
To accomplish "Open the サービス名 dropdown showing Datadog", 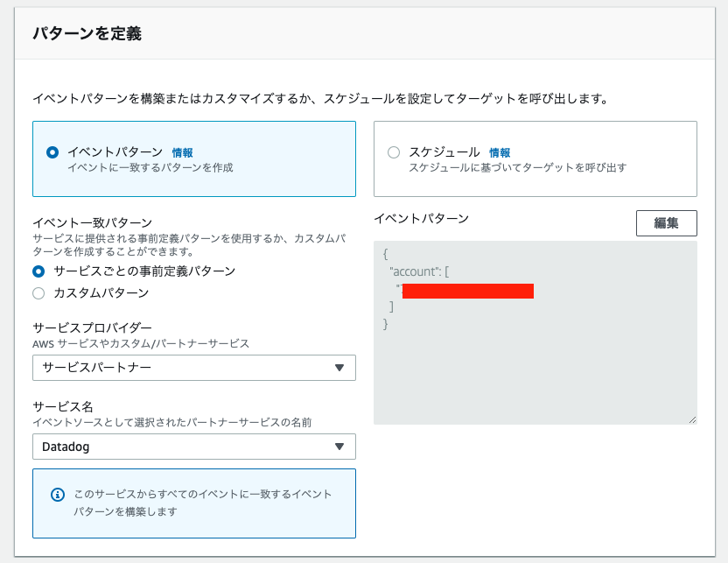I will [193, 447].
